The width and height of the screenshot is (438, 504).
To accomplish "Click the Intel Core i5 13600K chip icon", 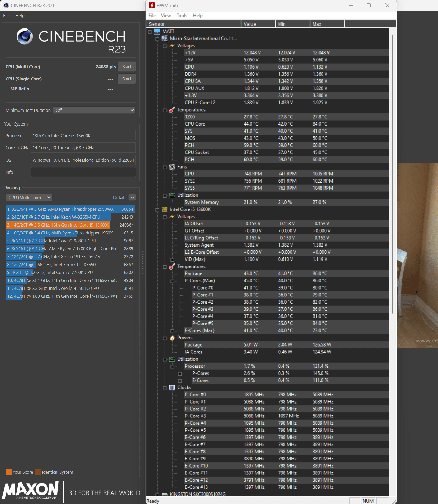I will tap(164, 209).
